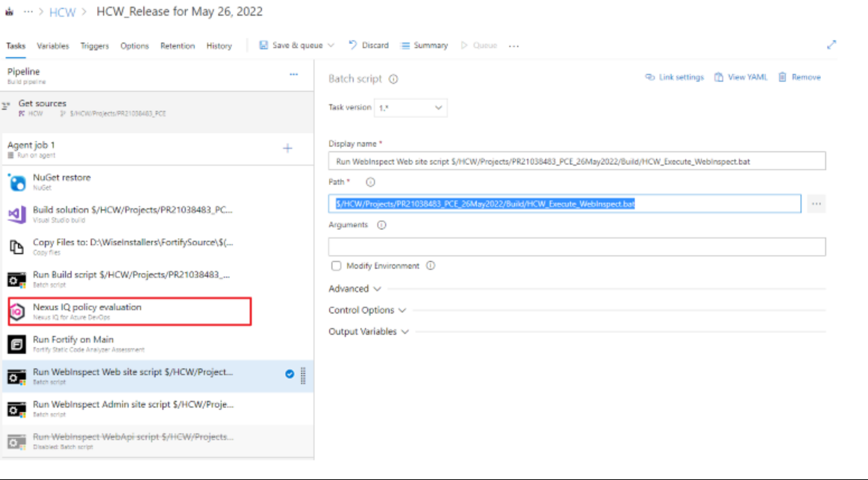The image size is (868, 480).
Task: Open the Azure DevOps home logo
Action: [x=10, y=12]
